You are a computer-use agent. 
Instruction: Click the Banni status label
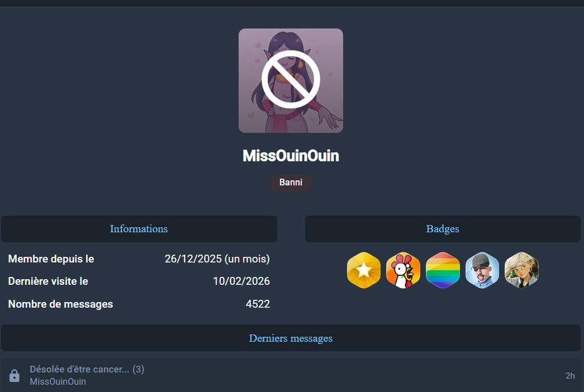click(x=290, y=183)
